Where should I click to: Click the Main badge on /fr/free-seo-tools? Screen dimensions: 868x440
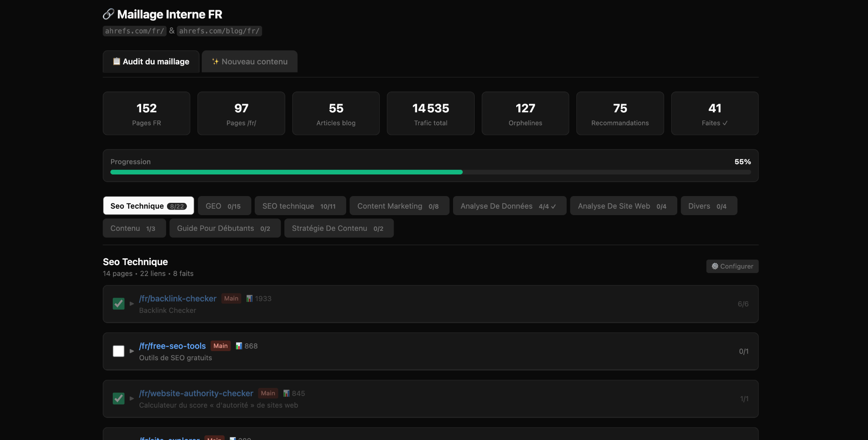(x=221, y=346)
